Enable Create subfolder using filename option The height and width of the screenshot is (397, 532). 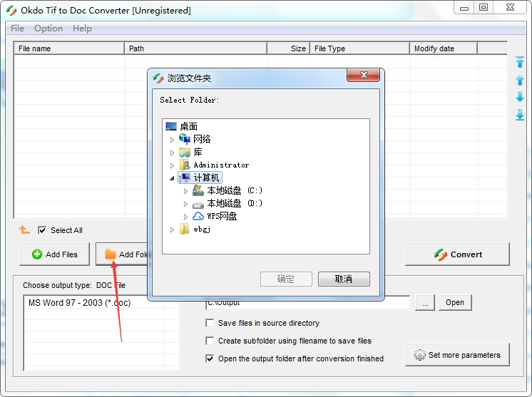click(210, 341)
